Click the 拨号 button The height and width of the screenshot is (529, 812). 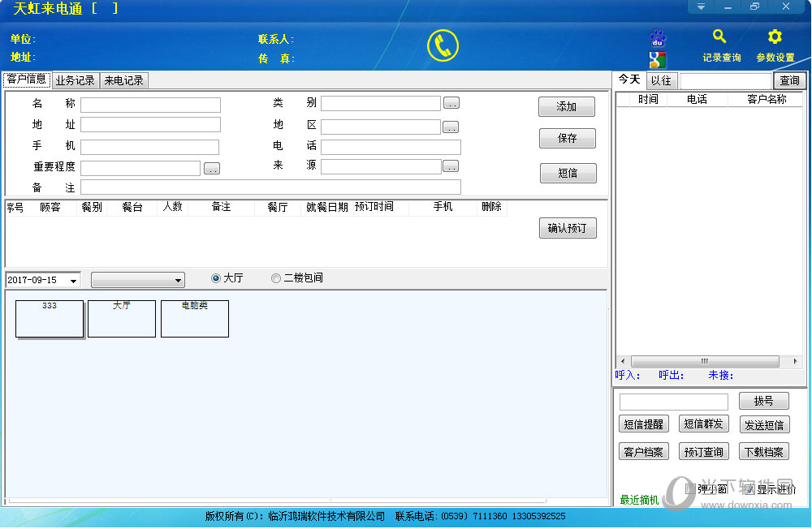tap(764, 401)
